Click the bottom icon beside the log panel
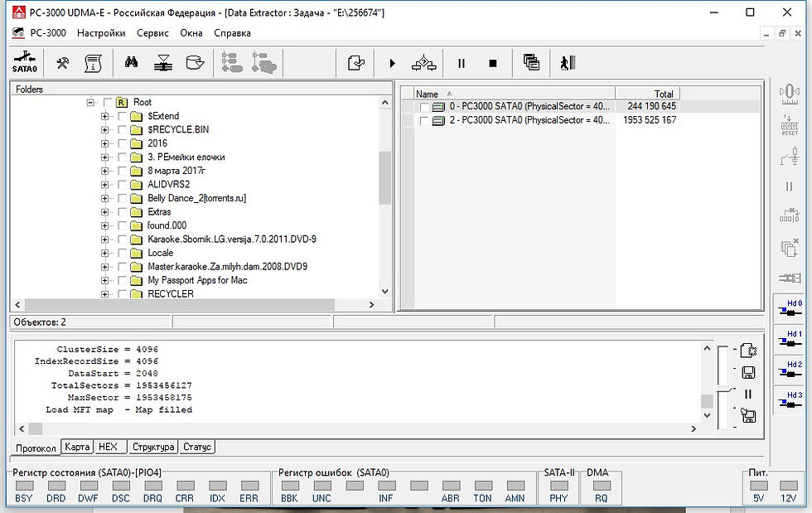 pos(748,415)
